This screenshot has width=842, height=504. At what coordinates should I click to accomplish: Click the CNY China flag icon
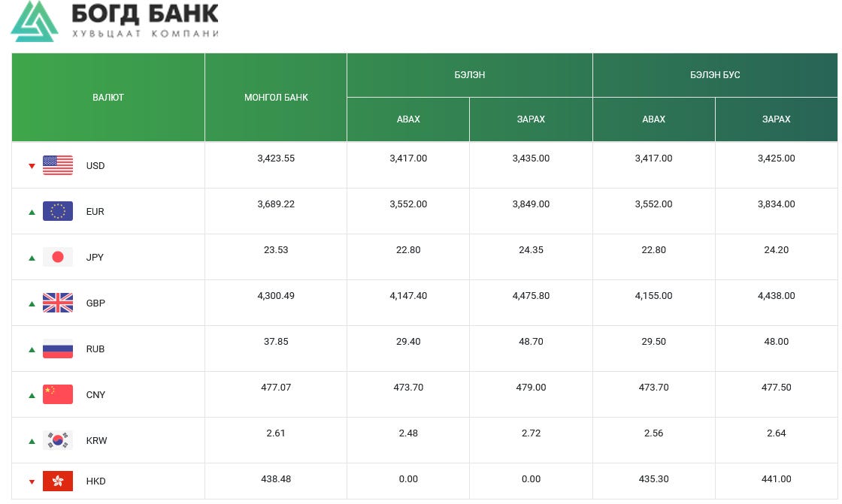pyautogui.click(x=58, y=394)
